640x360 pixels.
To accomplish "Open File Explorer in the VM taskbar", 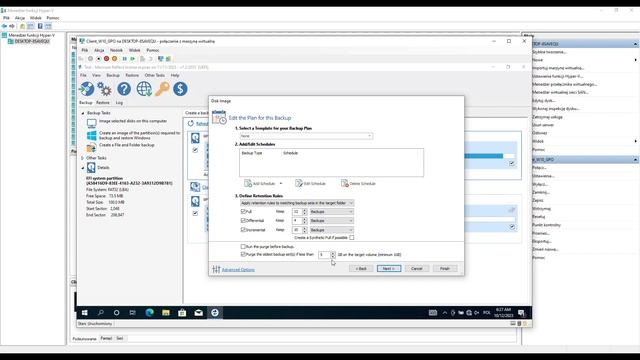I will pyautogui.click(x=166, y=313).
